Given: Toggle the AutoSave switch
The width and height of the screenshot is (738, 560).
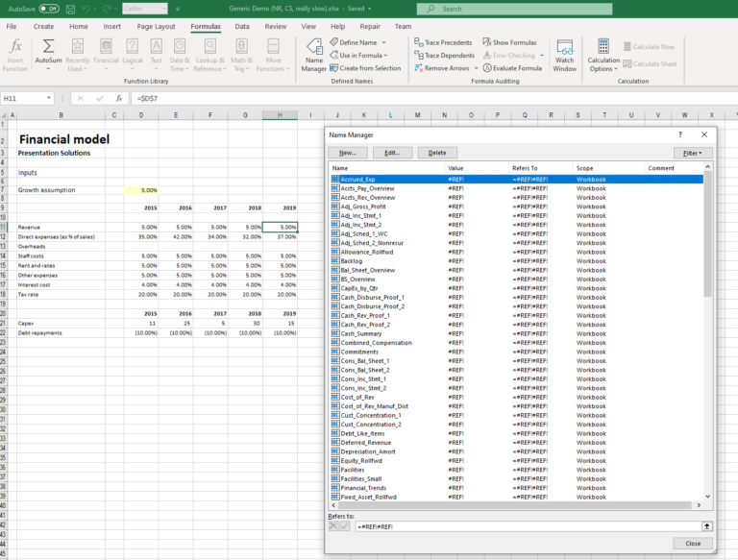Looking at the screenshot, I should 48,9.
